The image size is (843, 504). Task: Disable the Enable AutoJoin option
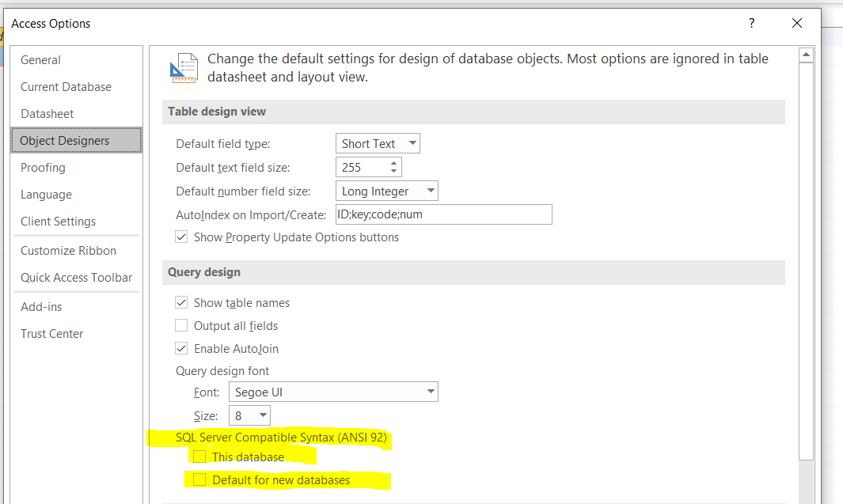pos(182,349)
